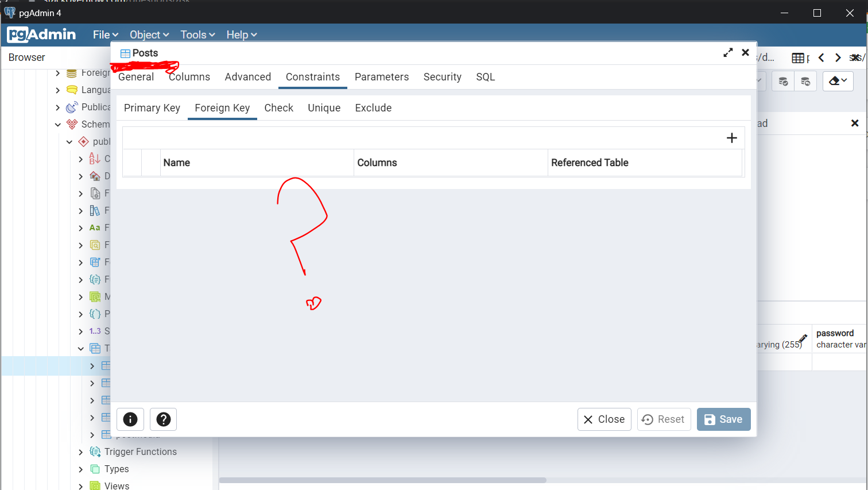This screenshot has width=868, height=490.
Task: Switch to the Advanced tab
Action: point(248,77)
